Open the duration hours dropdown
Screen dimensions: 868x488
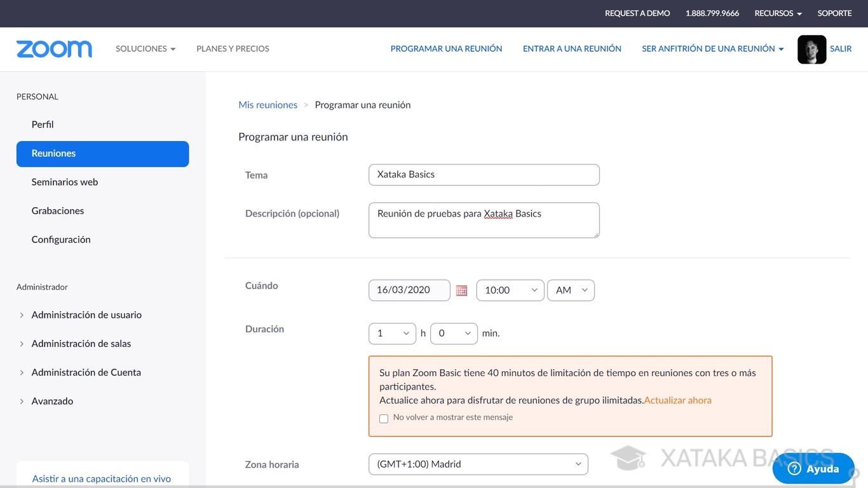392,334
